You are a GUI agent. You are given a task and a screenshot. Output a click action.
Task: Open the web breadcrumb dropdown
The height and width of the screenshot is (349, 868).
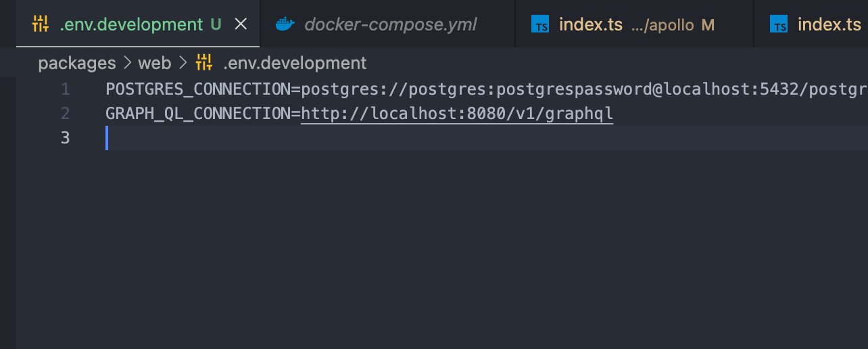pos(154,63)
